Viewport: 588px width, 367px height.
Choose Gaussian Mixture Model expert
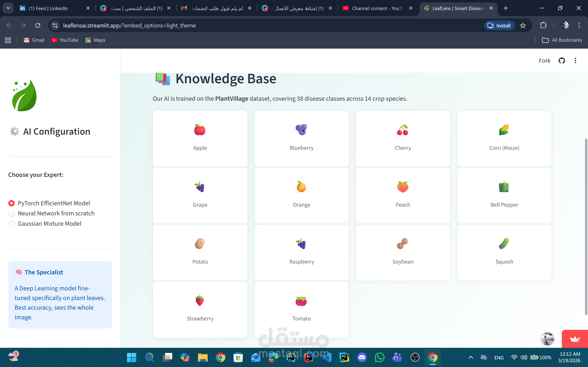coord(11,224)
